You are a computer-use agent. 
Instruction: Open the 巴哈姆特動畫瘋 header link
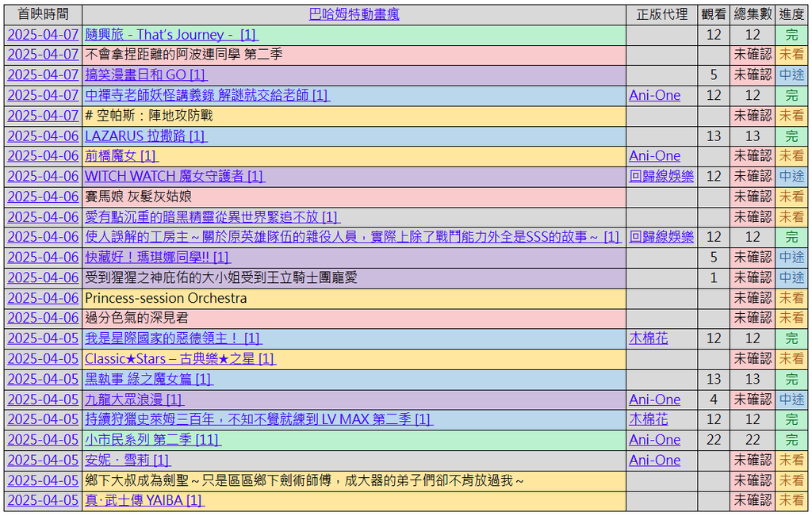click(x=354, y=14)
